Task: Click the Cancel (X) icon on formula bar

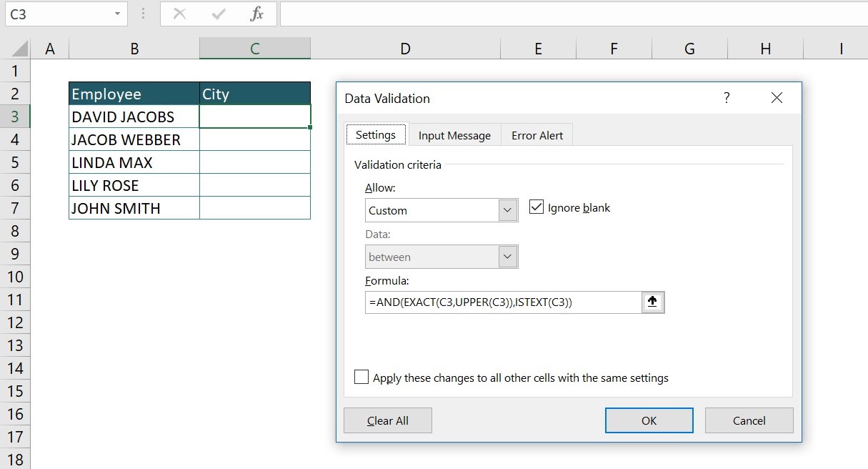Action: click(179, 14)
